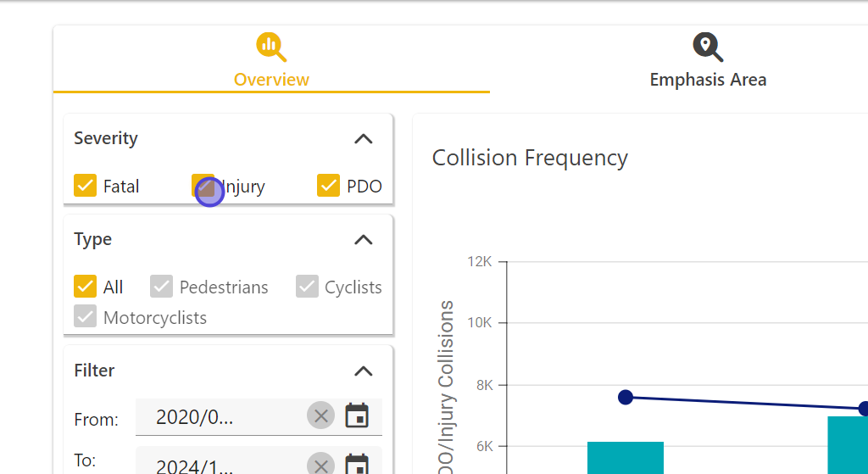Uncheck the Fatal severity checkbox

click(85, 186)
